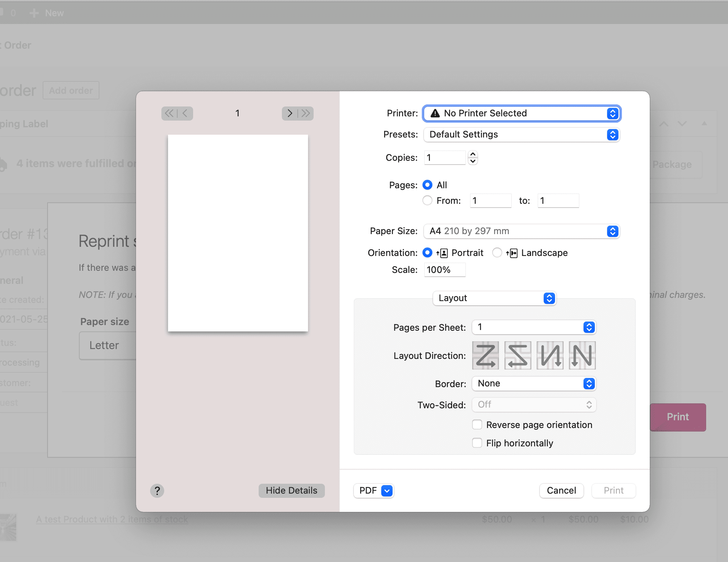
Task: Select All pages radio button
Action: coord(427,185)
